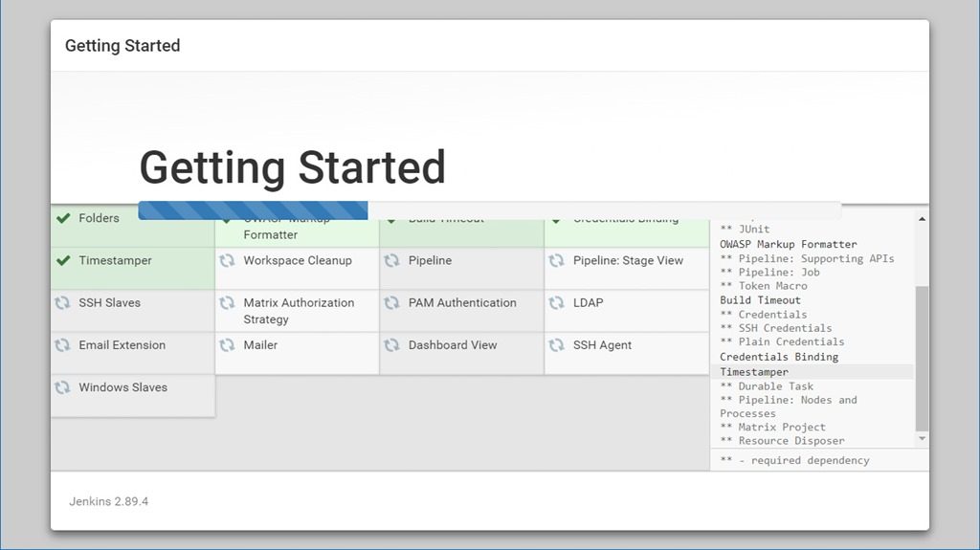The height and width of the screenshot is (550, 980).
Task: Click the refresh icon beside Windows Slaves
Action: pos(63,387)
